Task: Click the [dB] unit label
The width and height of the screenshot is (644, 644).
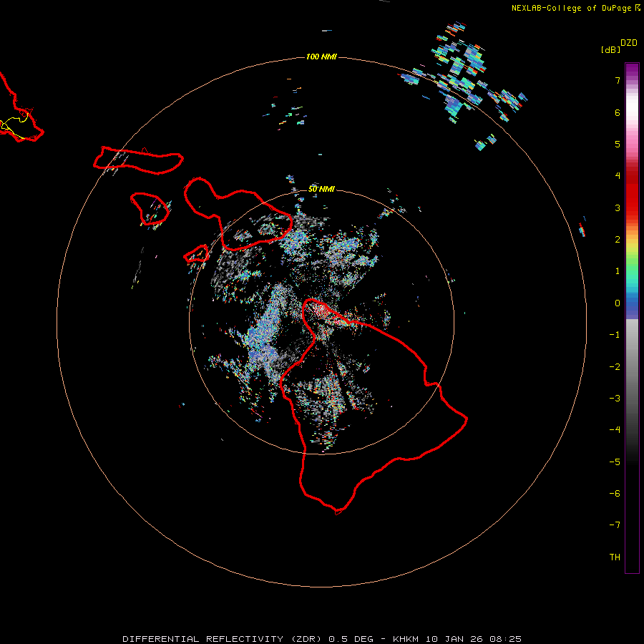Action: 610,49
